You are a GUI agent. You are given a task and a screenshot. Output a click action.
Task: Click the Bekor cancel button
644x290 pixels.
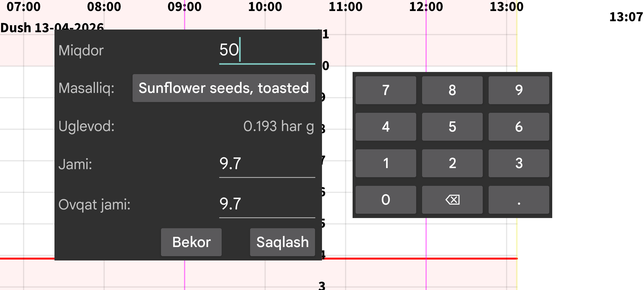(191, 242)
